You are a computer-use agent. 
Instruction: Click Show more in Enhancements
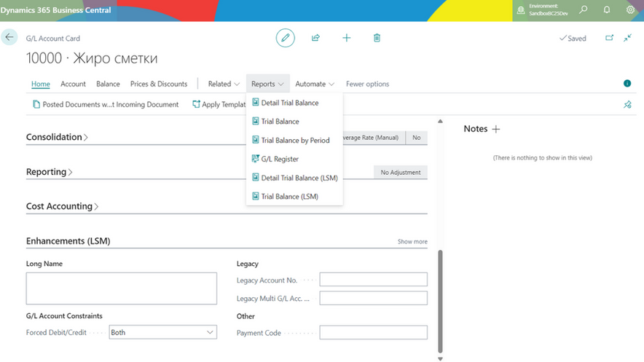tap(412, 241)
